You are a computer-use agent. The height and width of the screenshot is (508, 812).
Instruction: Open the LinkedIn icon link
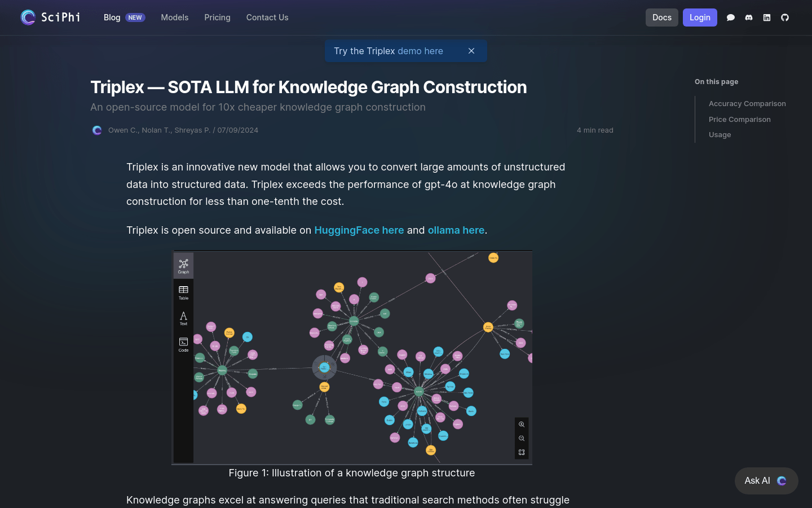point(767,17)
